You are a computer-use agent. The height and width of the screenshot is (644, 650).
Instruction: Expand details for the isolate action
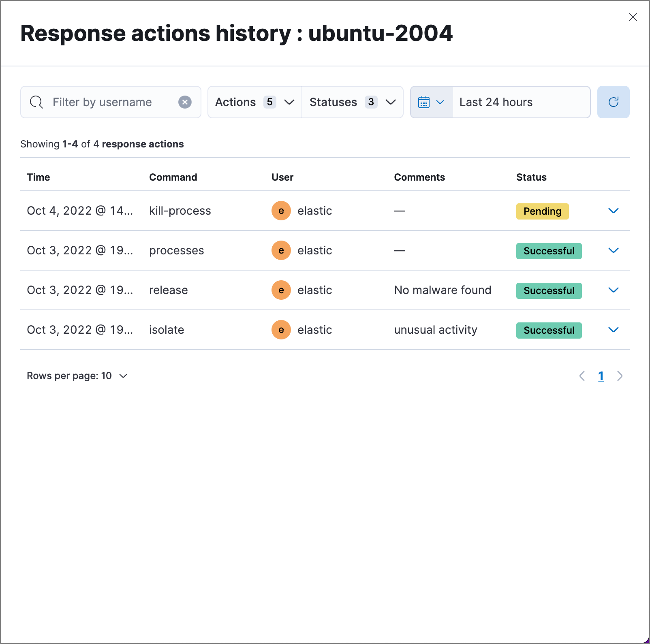[613, 330]
